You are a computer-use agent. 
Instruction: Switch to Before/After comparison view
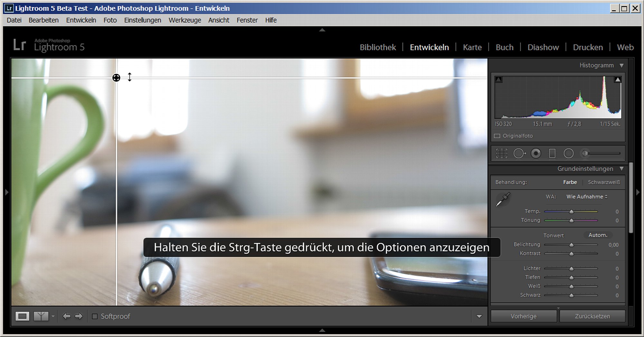coord(41,316)
